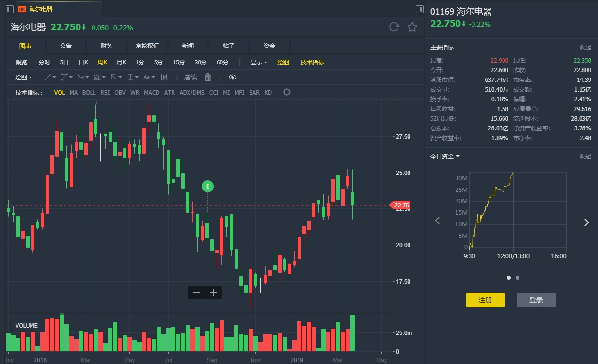Open technical indicator settings gear
598x364 pixels.
tap(287, 92)
